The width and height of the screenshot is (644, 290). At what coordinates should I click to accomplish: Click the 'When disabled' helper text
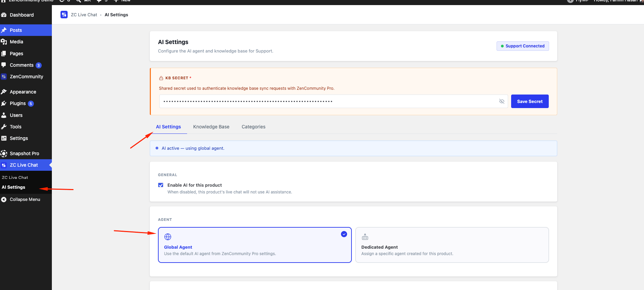pyautogui.click(x=230, y=192)
